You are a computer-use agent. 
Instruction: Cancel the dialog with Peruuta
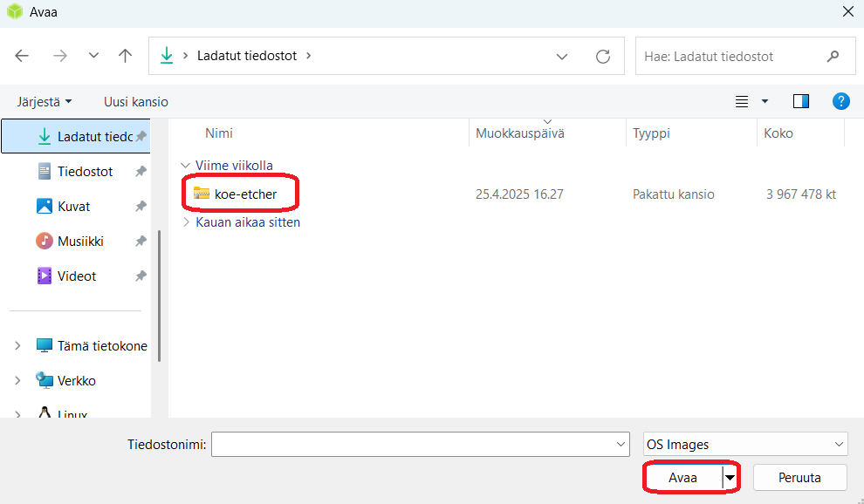[x=799, y=477]
